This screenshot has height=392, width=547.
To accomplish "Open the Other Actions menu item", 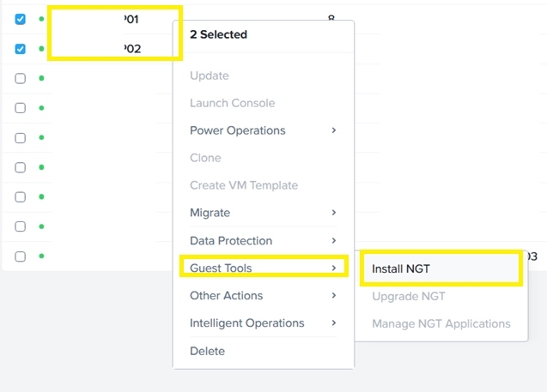I will coord(226,296).
